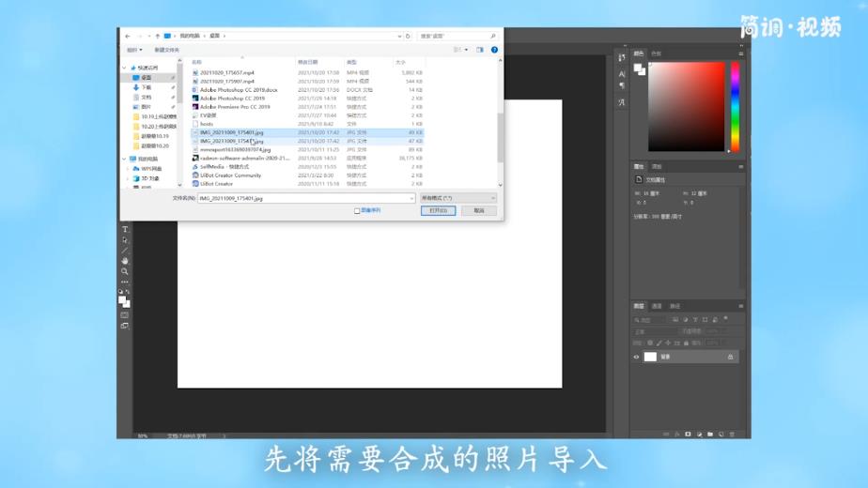Screen dimensions: 868x488
Task: Click the help icon in file dialog
Action: [494, 50]
